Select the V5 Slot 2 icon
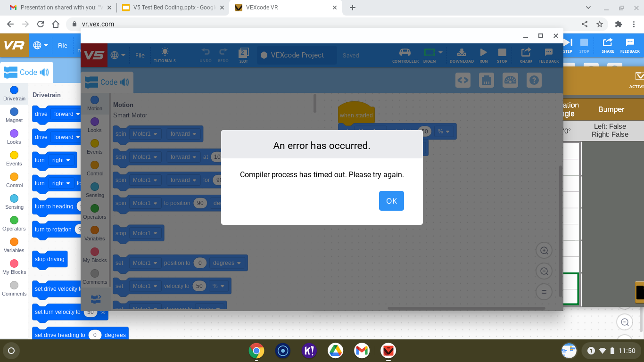Image resolution: width=644 pixels, height=362 pixels. [244, 55]
